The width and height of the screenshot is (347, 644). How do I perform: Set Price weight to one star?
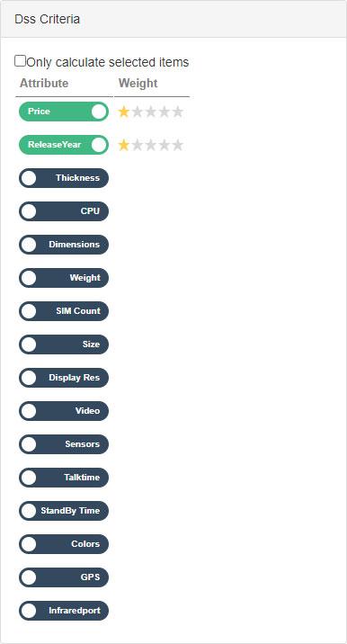point(123,112)
